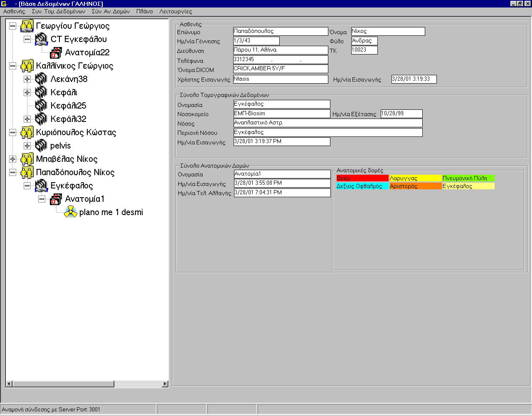Click the Νόσος field Αναπλαστικό Αστρ.
Image resolution: width=532 pixels, height=416 pixels.
tap(328, 123)
